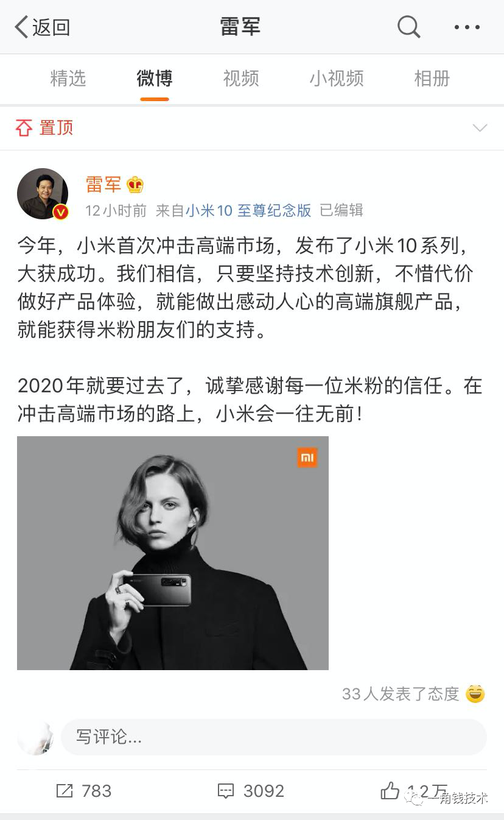Tap the search magnifier icon

pos(408,27)
